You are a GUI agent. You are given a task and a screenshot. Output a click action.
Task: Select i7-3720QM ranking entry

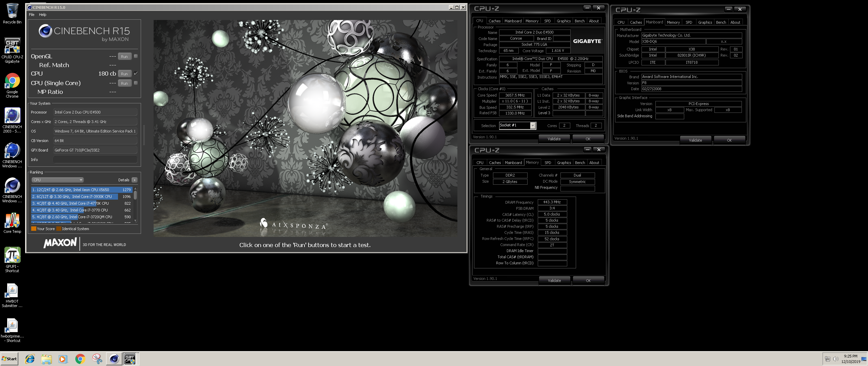(x=81, y=217)
